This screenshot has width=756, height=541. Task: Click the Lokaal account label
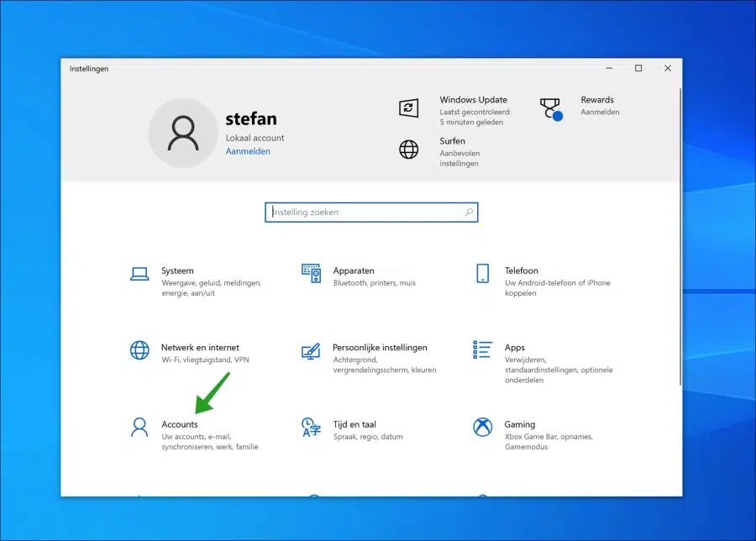pos(255,138)
